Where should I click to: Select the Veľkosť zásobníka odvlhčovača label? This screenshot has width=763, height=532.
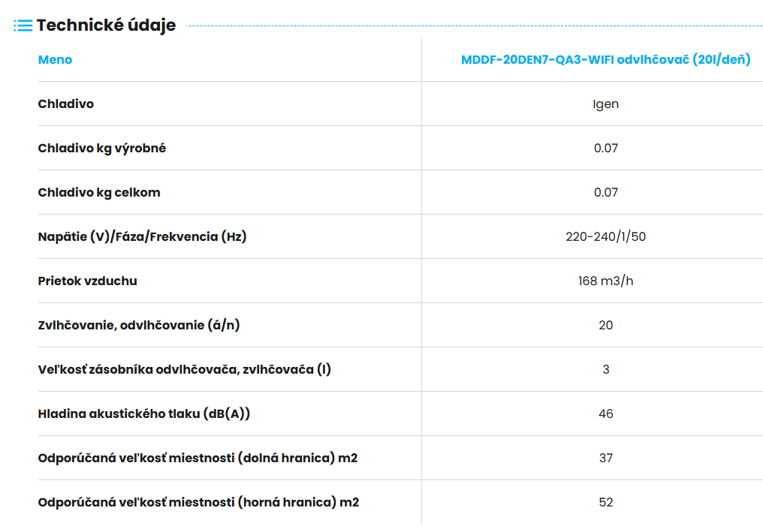click(x=184, y=370)
